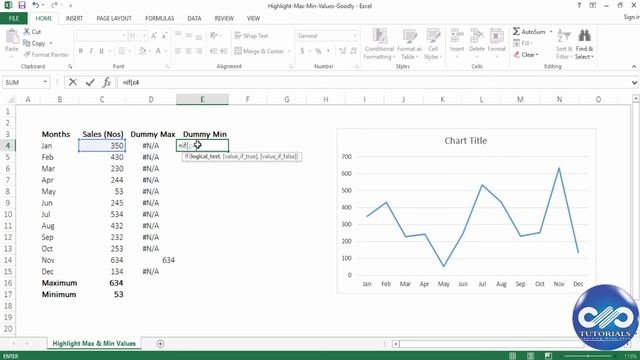This screenshot has width=640, height=360.
Task: Open Excel Help question mark
Action: tap(579, 5)
